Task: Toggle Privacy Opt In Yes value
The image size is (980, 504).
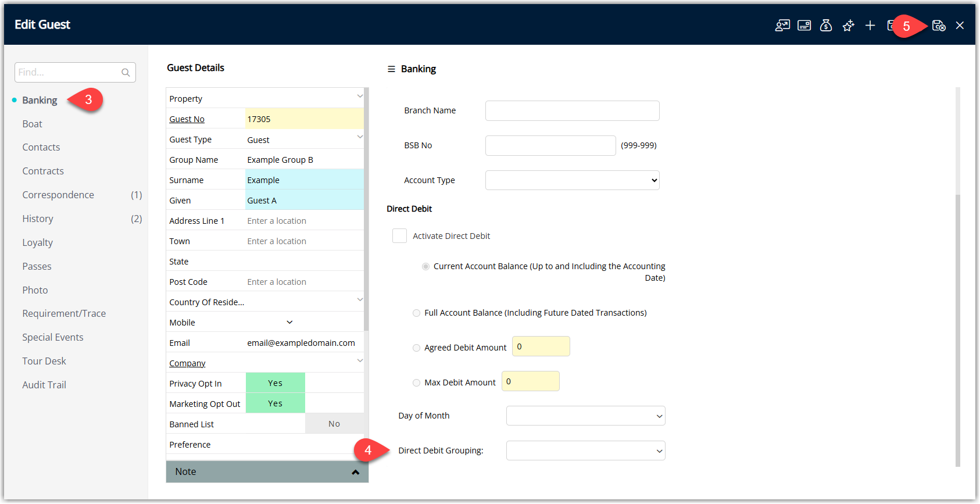Action: tap(276, 383)
